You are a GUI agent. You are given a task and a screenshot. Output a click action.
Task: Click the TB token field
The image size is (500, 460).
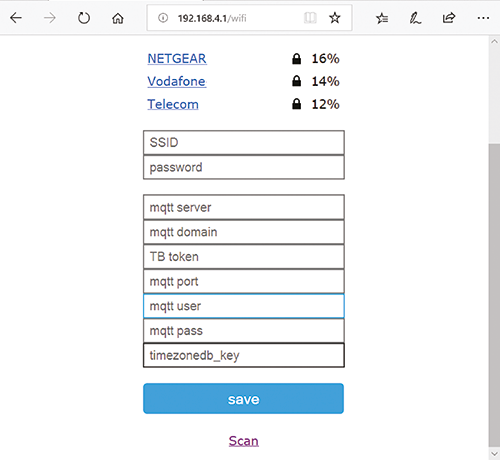tap(244, 257)
